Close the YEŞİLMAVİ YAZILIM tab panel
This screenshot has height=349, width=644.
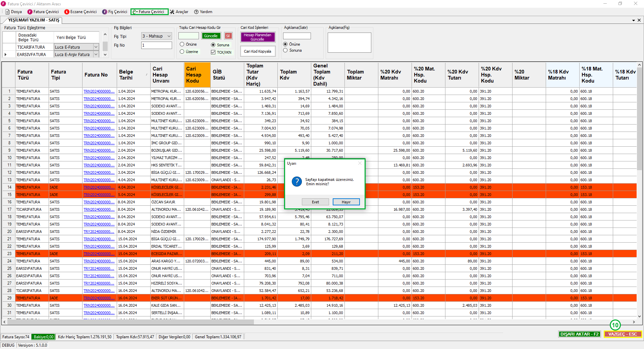click(639, 20)
